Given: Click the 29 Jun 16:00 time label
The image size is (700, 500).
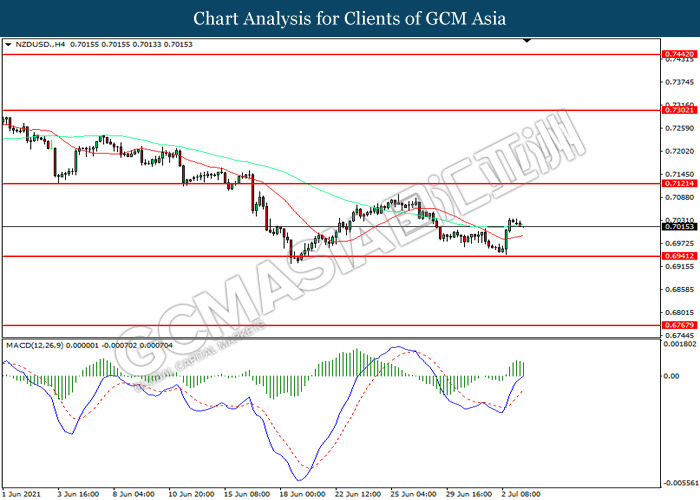Looking at the screenshot, I should [x=469, y=494].
